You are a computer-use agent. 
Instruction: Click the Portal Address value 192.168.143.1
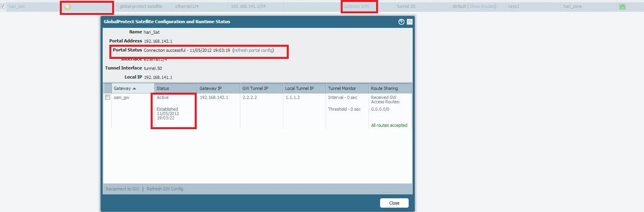click(158, 41)
